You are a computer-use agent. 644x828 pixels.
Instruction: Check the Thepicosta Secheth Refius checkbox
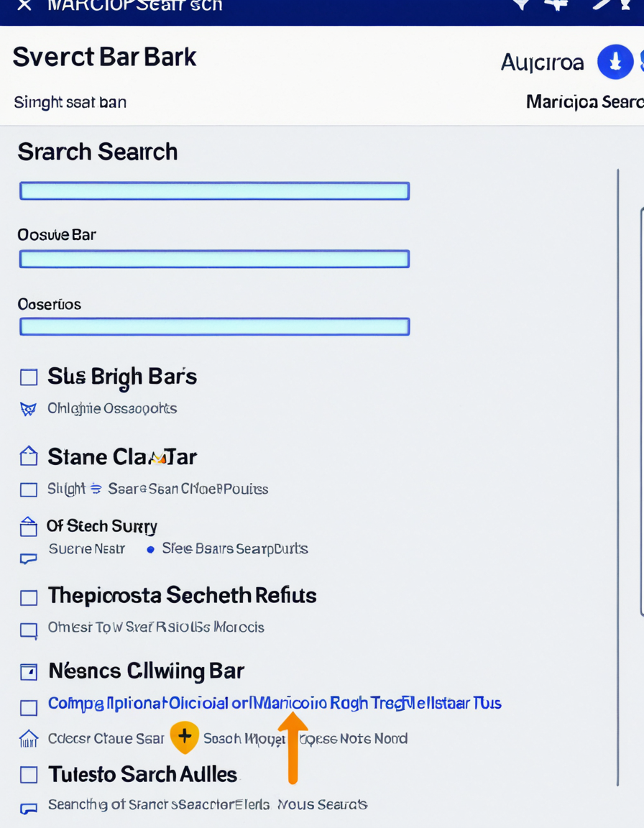pos(29,598)
